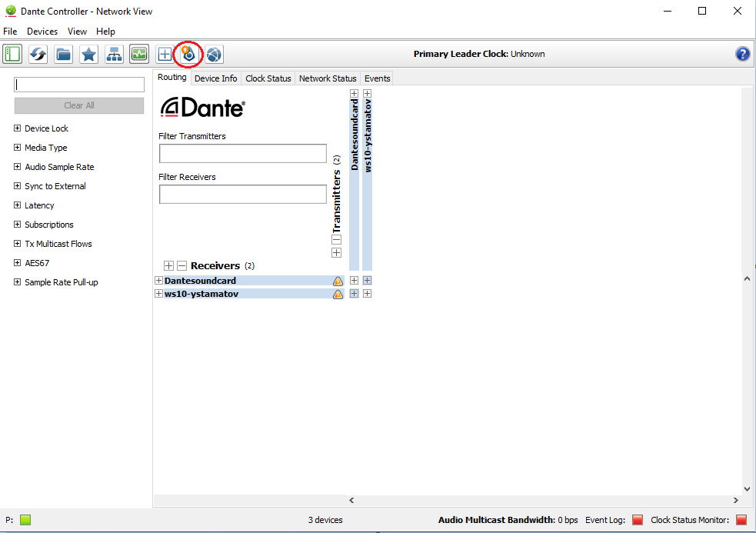The image size is (756, 533).
Task: Click the plus-box toolbar icon
Action: [165, 54]
